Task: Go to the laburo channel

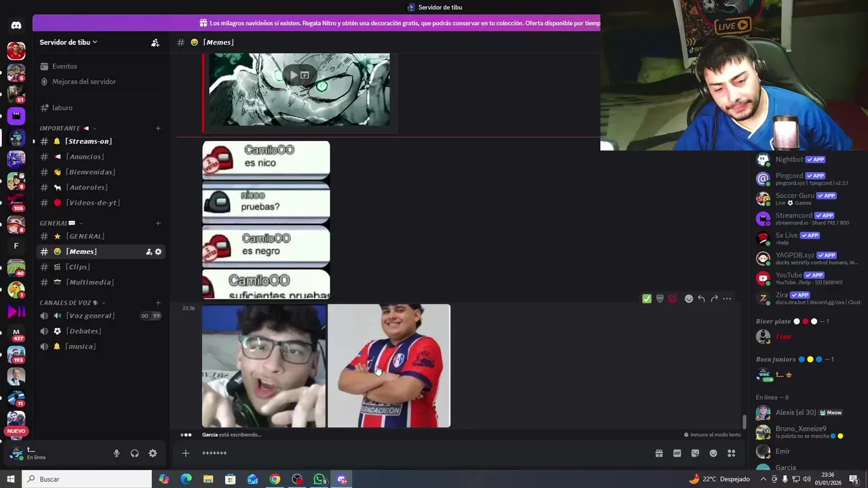Action: [x=102, y=108]
